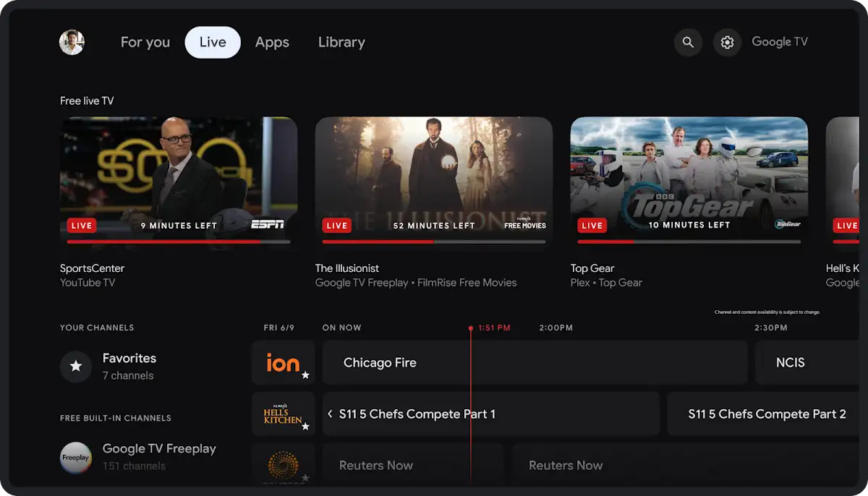Image resolution: width=868 pixels, height=496 pixels.
Task: Select Favorites with 7 channels
Action: click(129, 366)
